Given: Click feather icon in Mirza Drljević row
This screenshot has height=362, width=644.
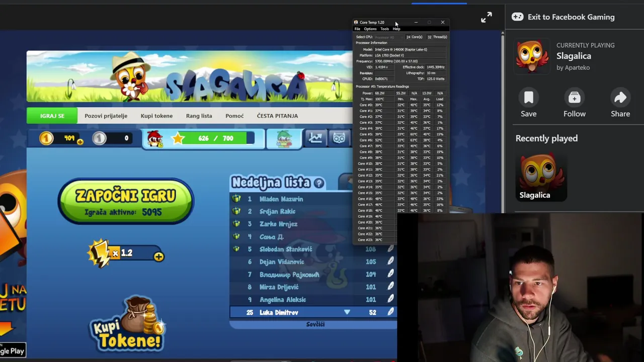Looking at the screenshot, I should (x=390, y=287).
